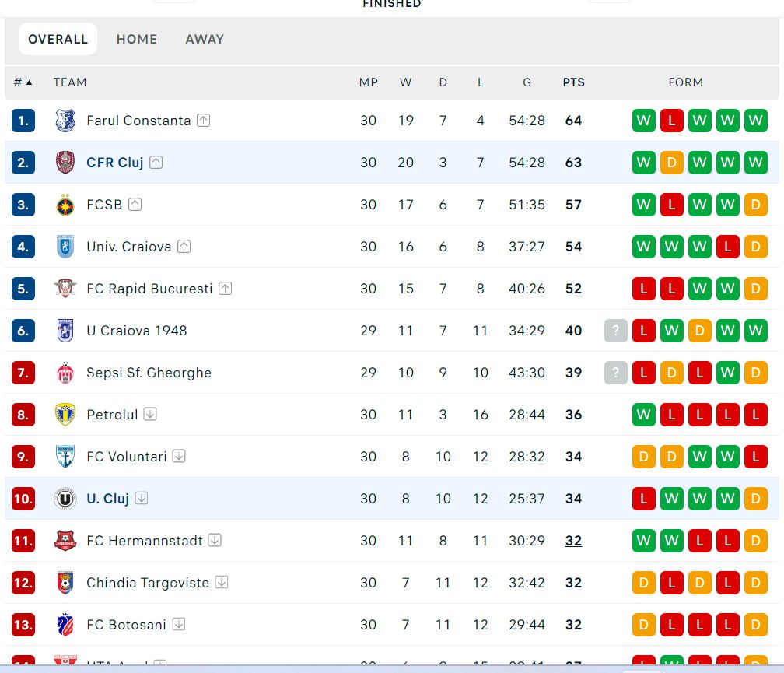Click the Farul Constanta club crest
Image resolution: width=784 pixels, height=673 pixels.
[x=65, y=121]
